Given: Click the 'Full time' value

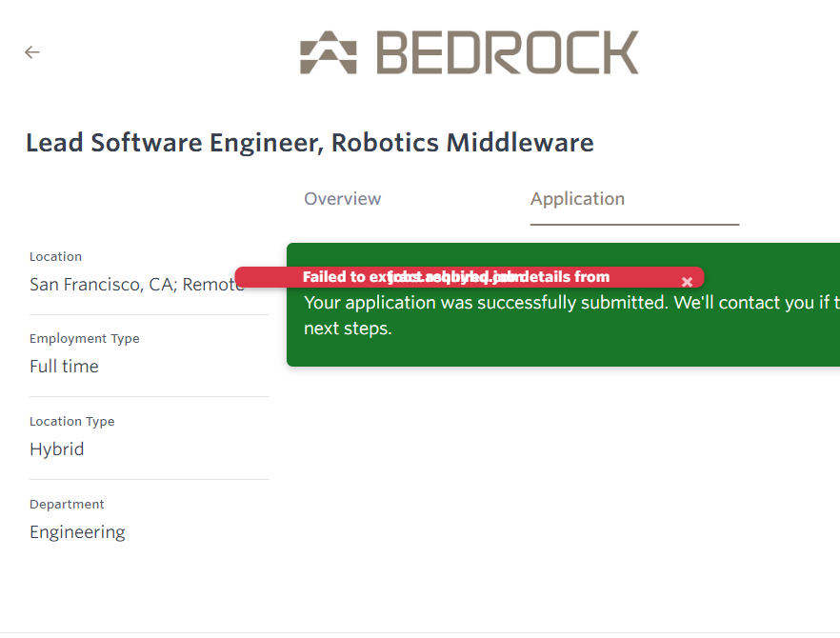Looking at the screenshot, I should (64, 367).
